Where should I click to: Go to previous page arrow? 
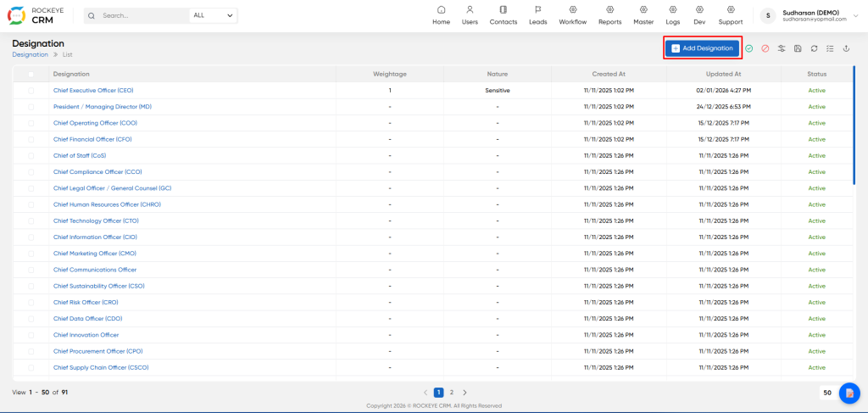click(x=426, y=393)
